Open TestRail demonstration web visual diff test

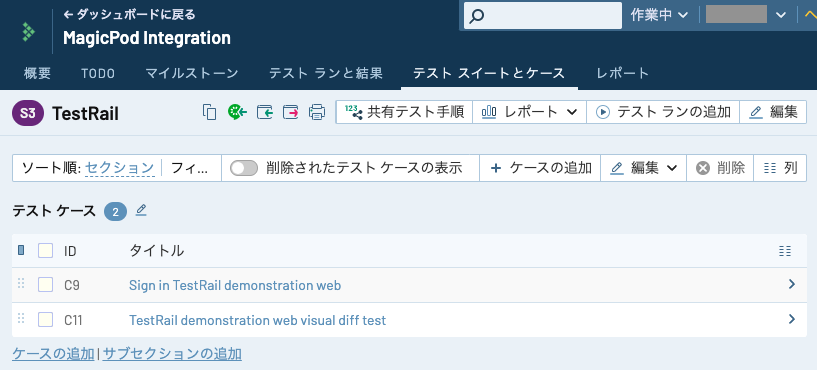257,319
